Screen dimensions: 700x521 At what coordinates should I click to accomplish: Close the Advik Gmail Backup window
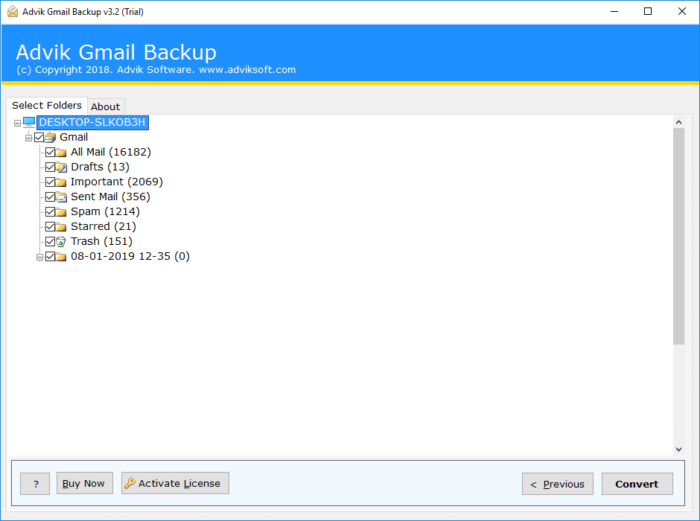682,12
